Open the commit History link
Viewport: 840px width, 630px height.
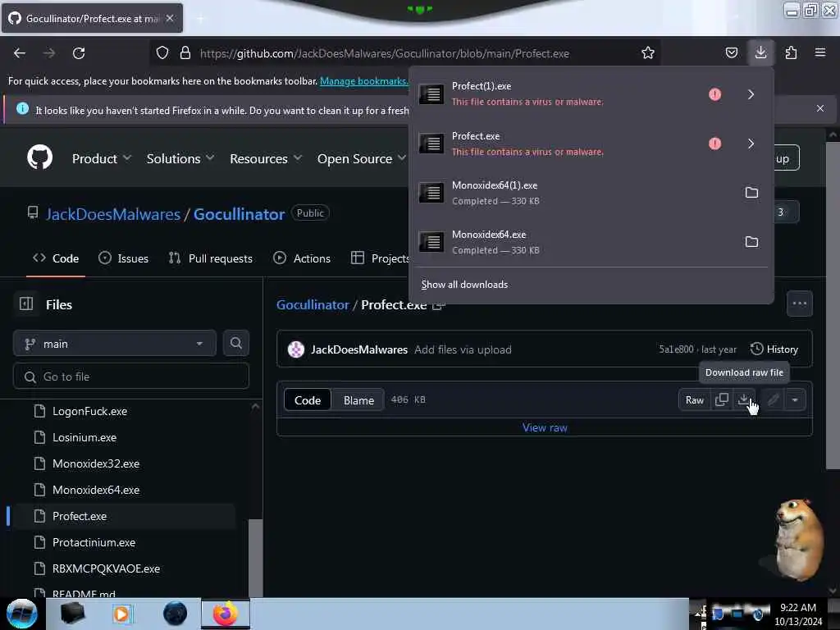click(x=774, y=349)
